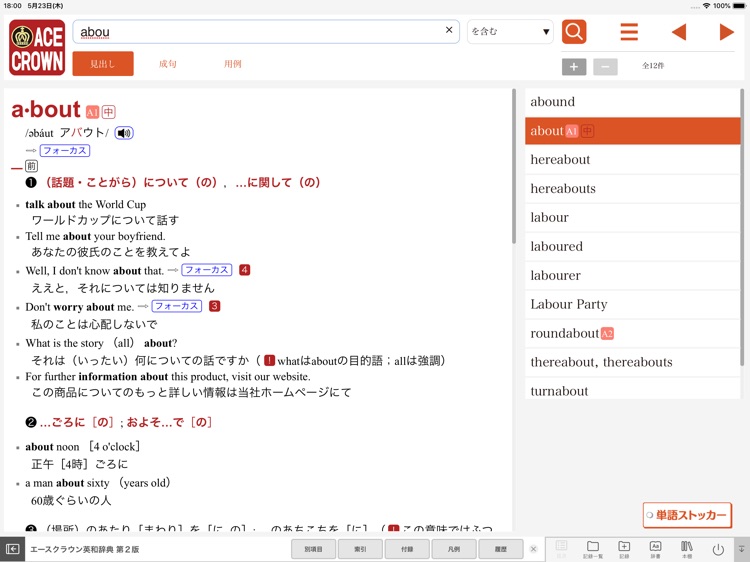750x562 pixels.
Task: Select the 見出し tab
Action: (x=103, y=64)
